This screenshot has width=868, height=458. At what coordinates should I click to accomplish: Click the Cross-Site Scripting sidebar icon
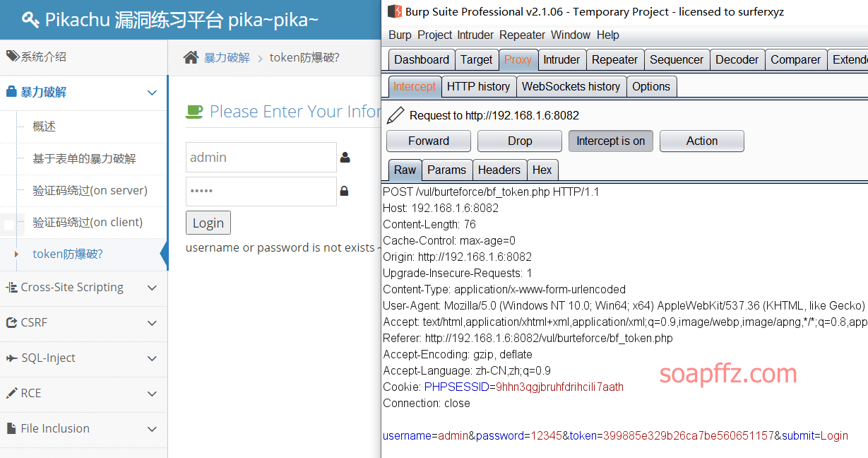point(11,288)
